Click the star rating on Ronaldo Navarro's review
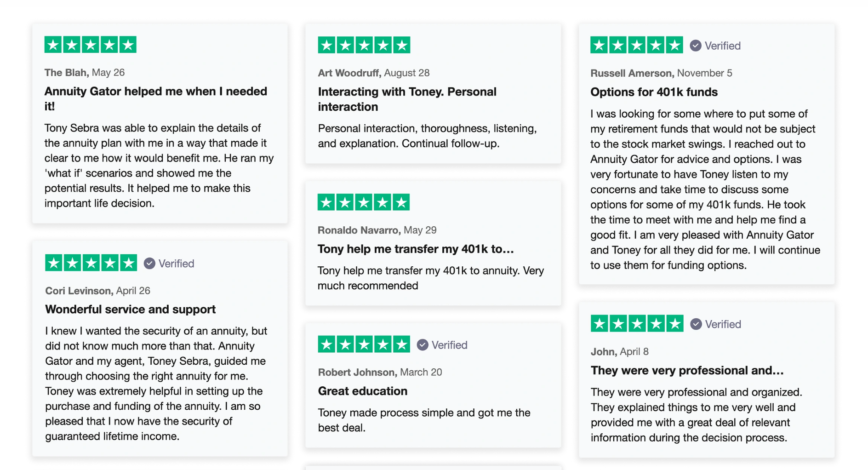This screenshot has height=470, width=868. click(x=364, y=202)
